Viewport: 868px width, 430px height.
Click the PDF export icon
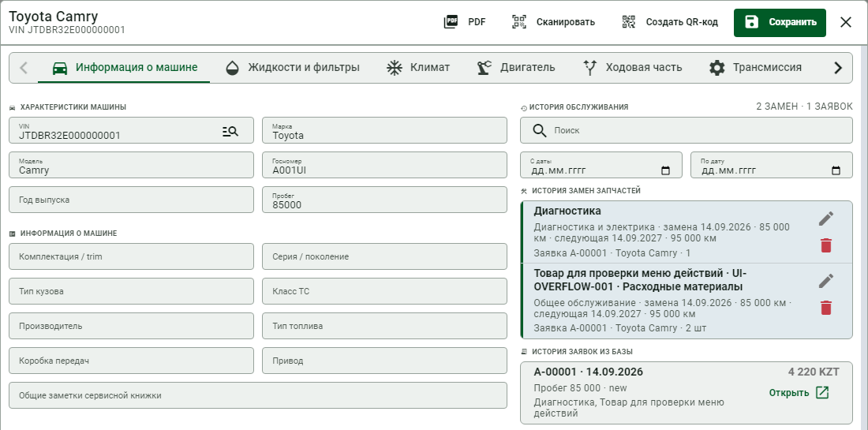coord(451,22)
